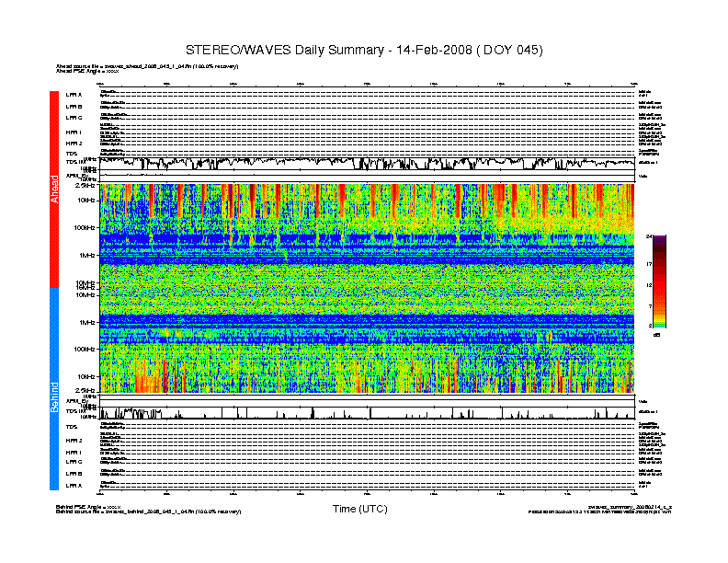
Task: Click LFR A label in Ahead section
Action: coord(74,95)
